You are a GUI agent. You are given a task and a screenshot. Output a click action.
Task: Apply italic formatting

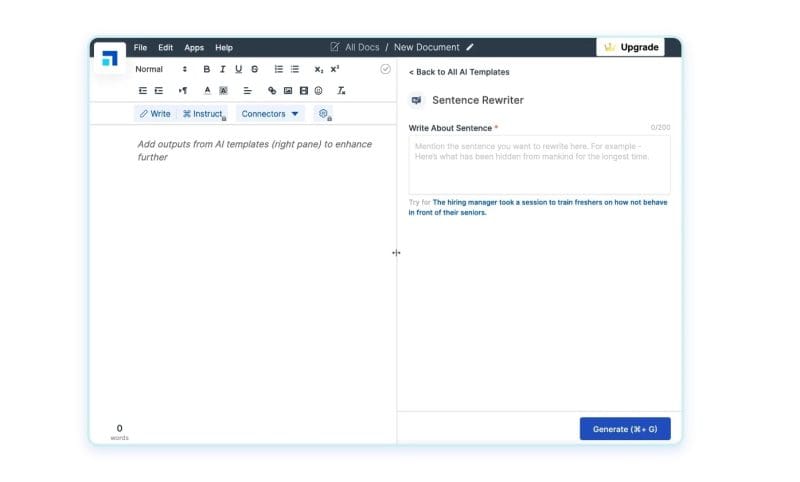coord(222,69)
